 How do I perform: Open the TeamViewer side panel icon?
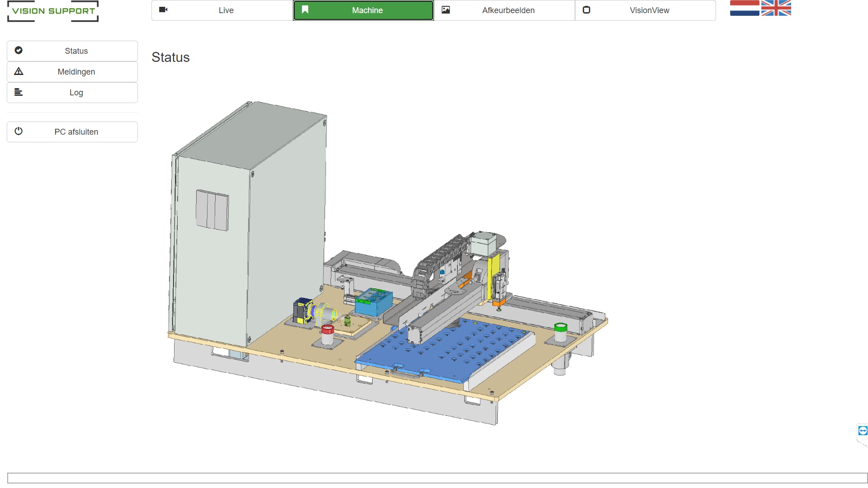click(x=863, y=431)
